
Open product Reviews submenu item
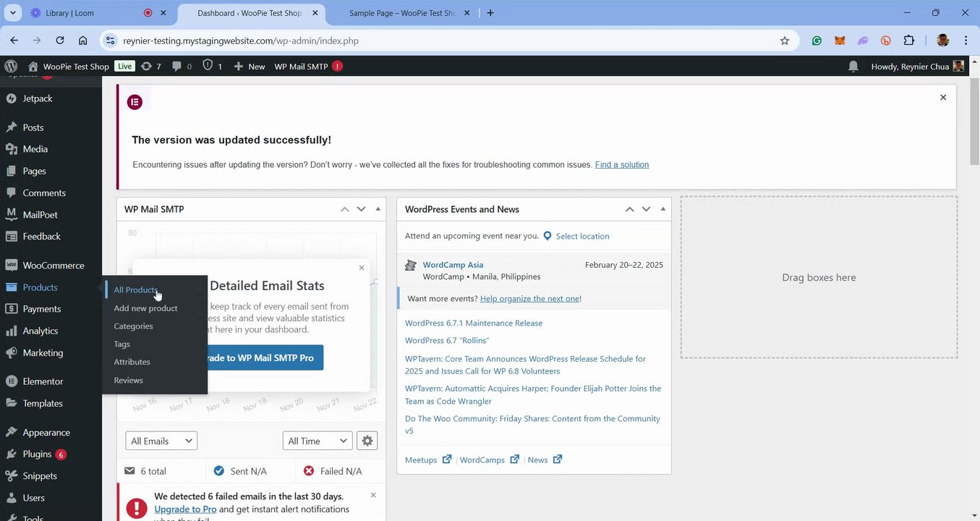pos(128,381)
